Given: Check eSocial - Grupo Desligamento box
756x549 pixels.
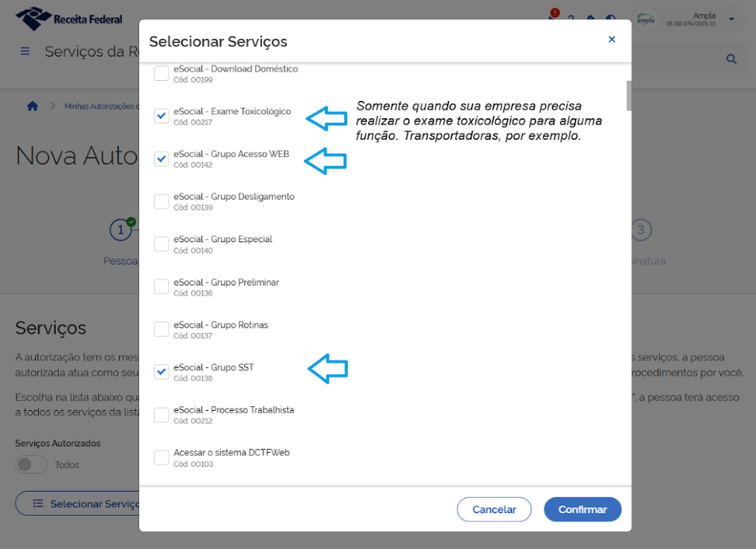Looking at the screenshot, I should (x=162, y=201).
